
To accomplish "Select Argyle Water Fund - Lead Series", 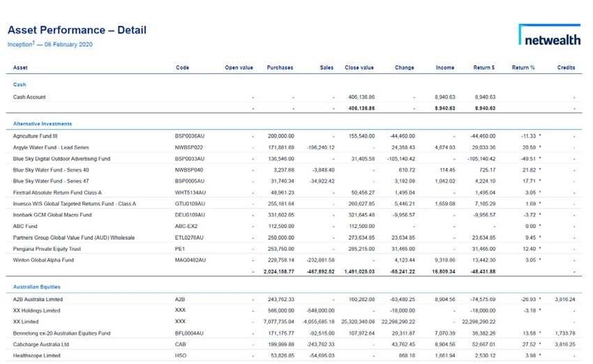I will coord(51,147).
